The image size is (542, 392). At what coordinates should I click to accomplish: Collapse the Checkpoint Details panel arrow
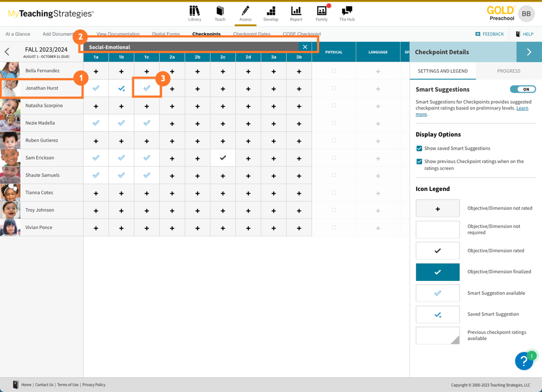[529, 52]
